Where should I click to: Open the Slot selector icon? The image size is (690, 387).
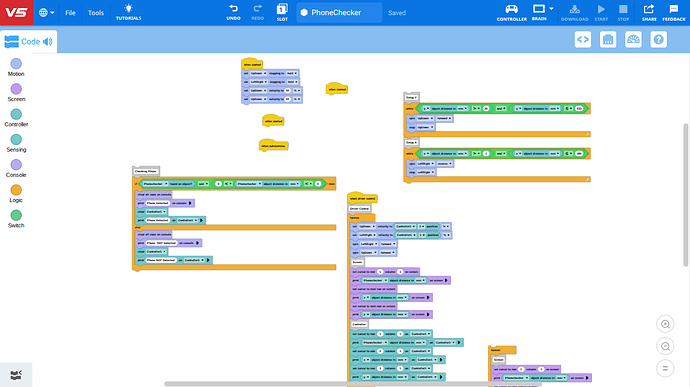tap(282, 9)
